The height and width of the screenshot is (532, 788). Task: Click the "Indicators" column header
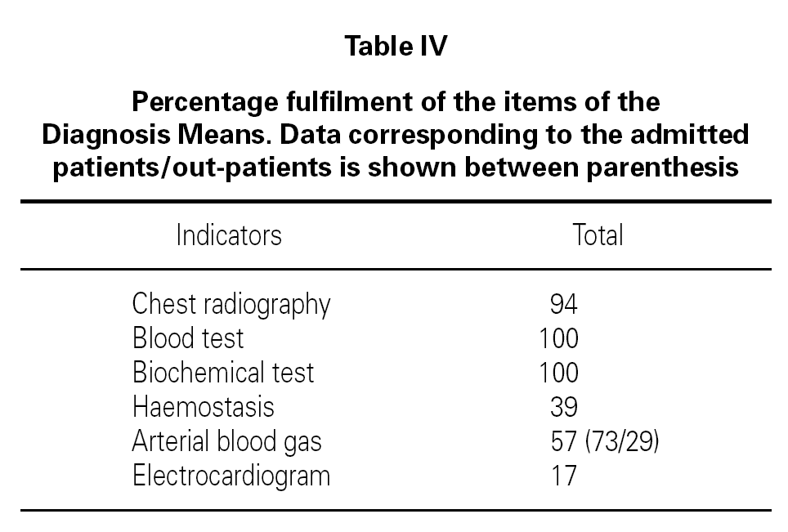click(229, 235)
